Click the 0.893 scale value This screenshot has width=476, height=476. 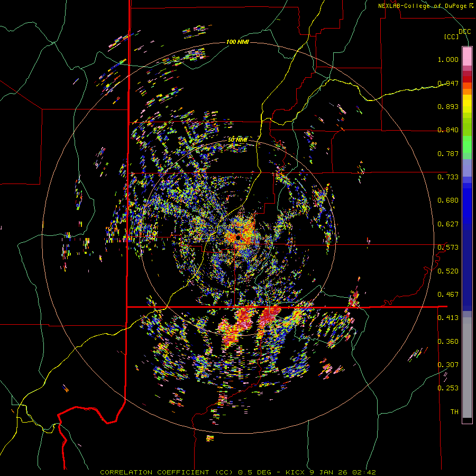[448, 106]
